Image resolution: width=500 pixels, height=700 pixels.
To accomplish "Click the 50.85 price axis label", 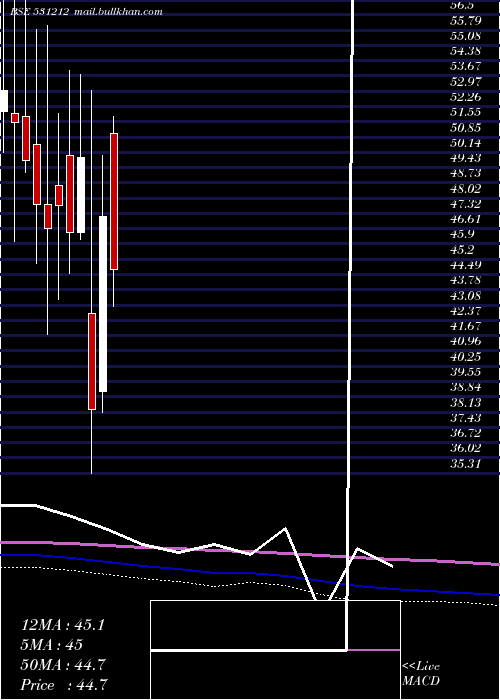I will pyautogui.click(x=466, y=128).
